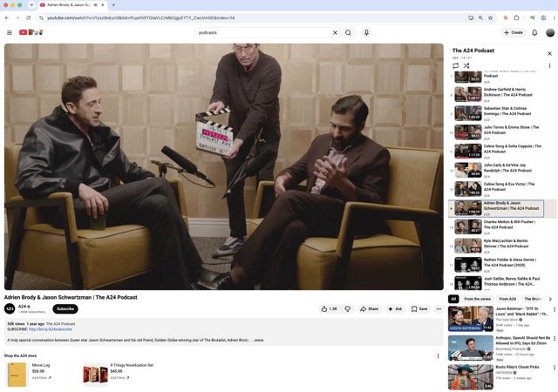Open Boots Riley's Closet Picks thumbnail
This screenshot has width=558, height=392.
[x=471, y=377]
